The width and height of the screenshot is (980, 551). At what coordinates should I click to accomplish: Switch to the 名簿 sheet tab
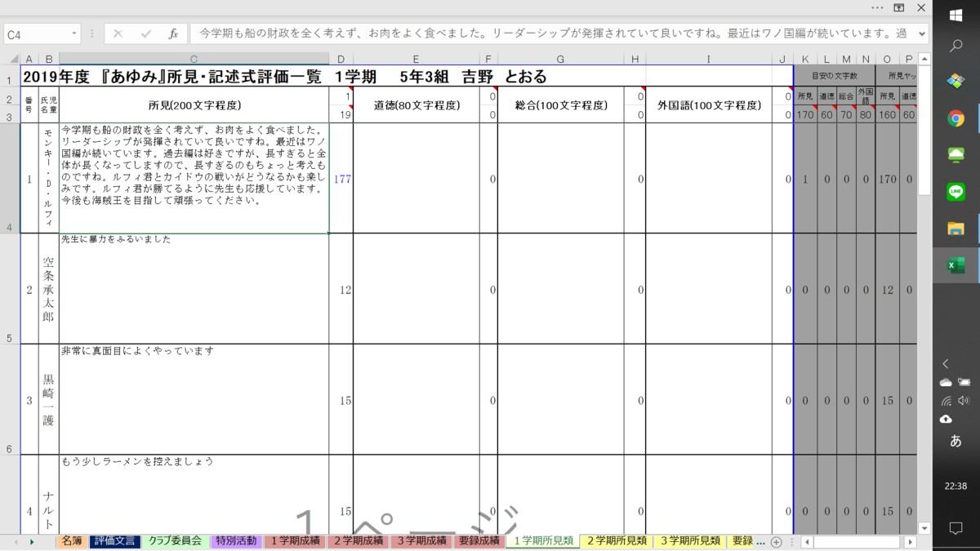[72, 541]
